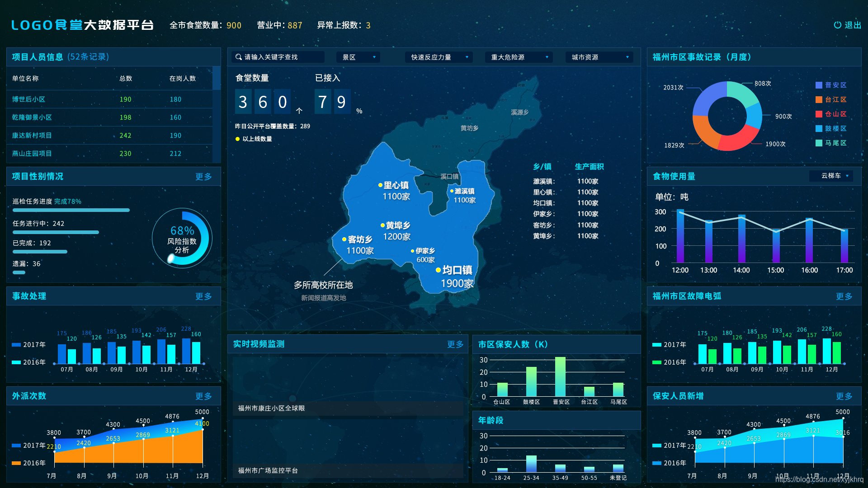Click the 里心镇 map marker dot
The image size is (868, 488).
(x=380, y=185)
